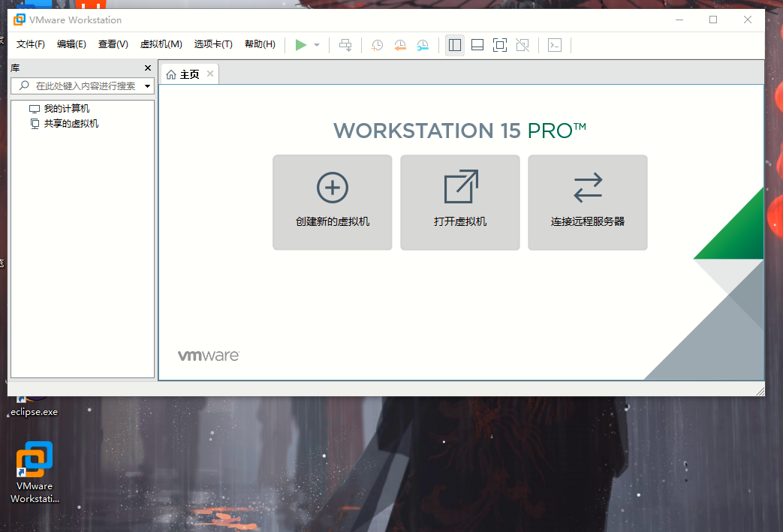The image size is (783, 532).
Task: Click the green Power On play icon
Action: [x=300, y=45]
